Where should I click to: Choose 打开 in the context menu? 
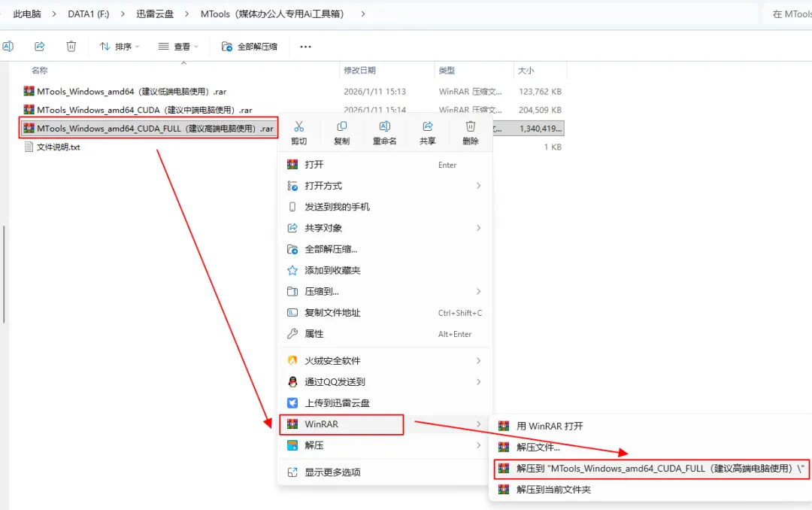click(385, 165)
